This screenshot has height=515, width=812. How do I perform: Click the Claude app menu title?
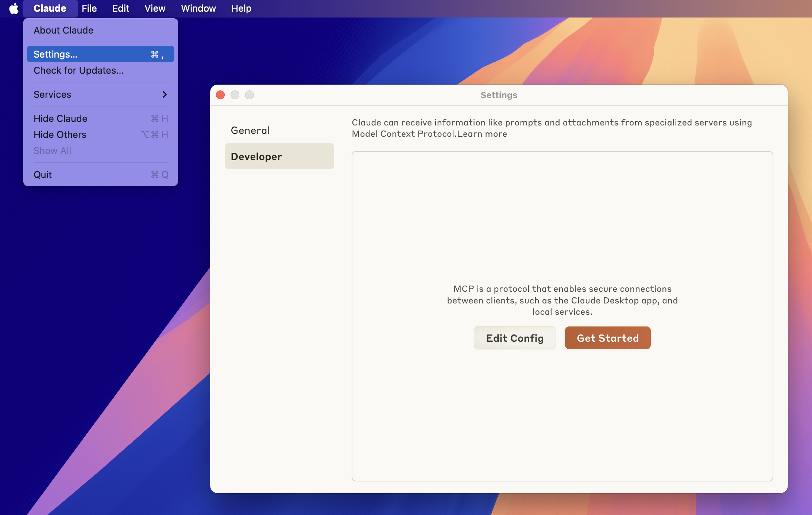pos(50,8)
